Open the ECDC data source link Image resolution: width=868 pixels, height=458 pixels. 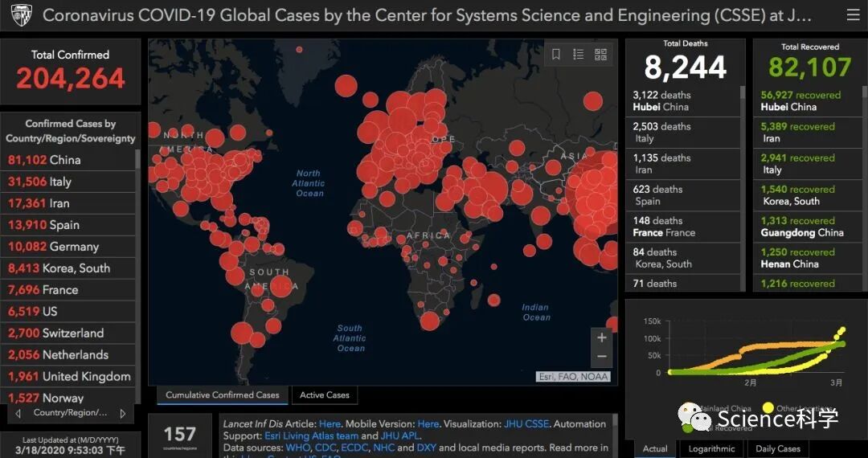pyautogui.click(x=354, y=448)
